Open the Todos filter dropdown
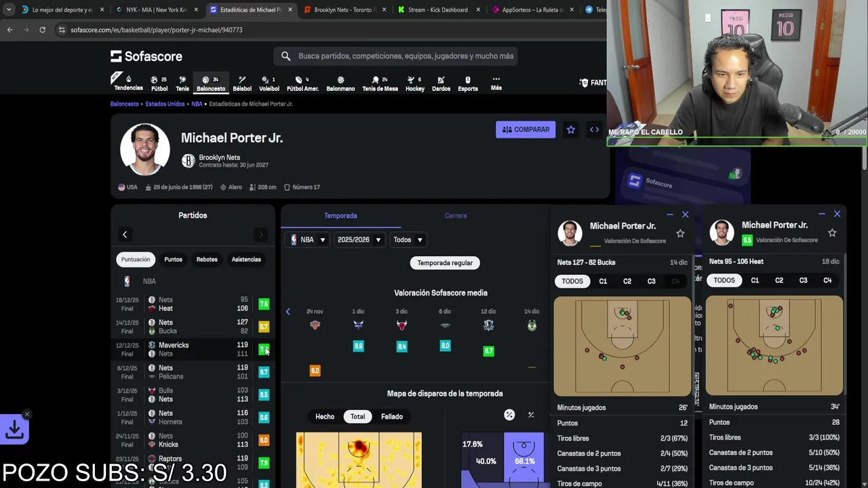Viewport: 868px width, 488px height. [408, 239]
